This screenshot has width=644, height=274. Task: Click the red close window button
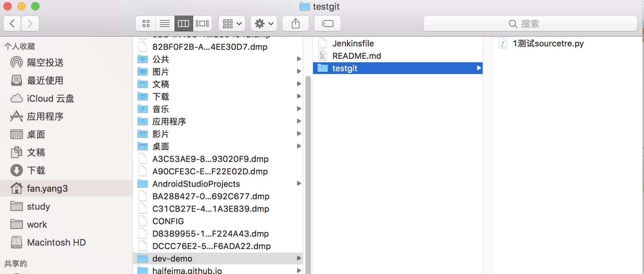click(x=8, y=6)
